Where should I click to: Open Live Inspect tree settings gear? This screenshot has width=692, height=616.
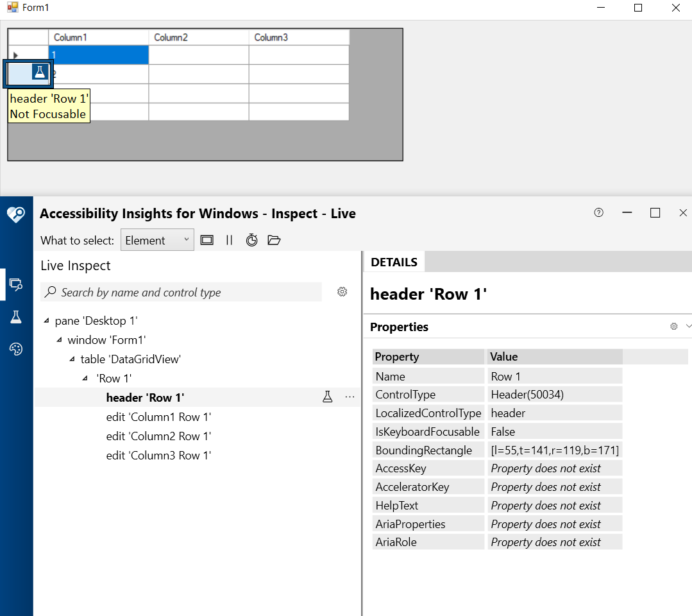pyautogui.click(x=342, y=292)
